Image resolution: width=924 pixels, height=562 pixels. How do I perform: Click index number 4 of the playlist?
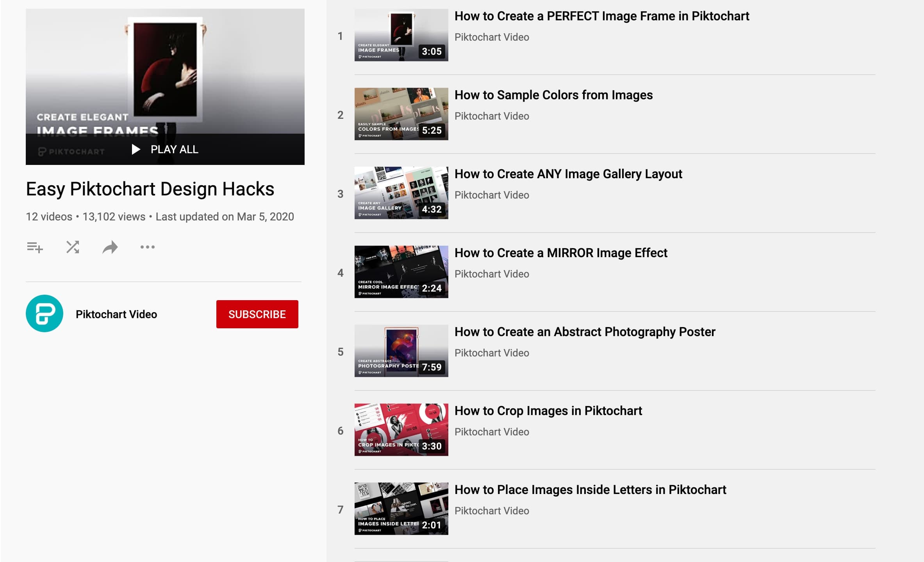340,273
